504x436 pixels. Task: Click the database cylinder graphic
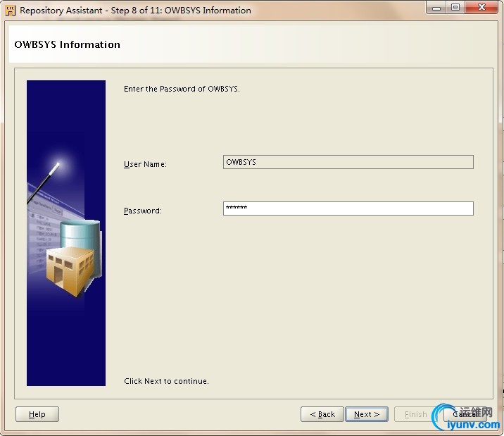80,234
